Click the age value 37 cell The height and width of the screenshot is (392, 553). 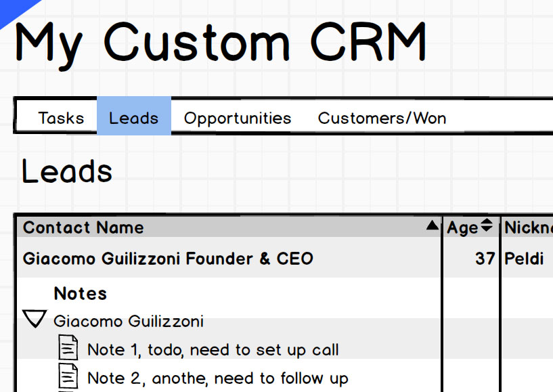[x=484, y=259]
